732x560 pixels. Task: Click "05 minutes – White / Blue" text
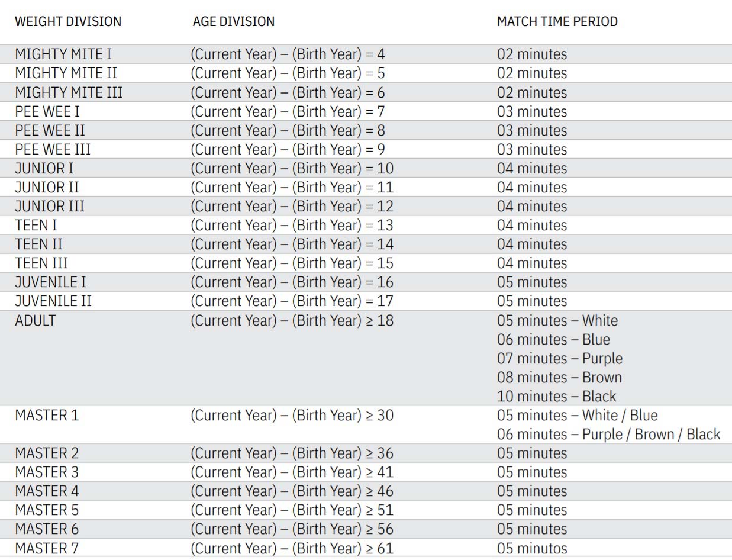point(577,415)
